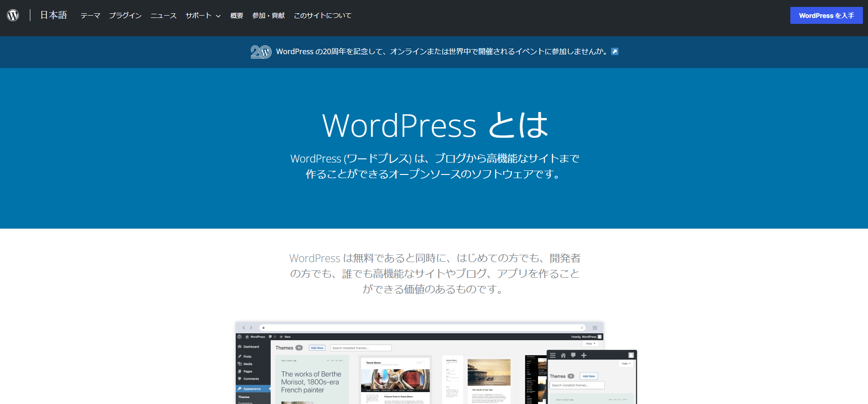
Task: Click the 20th anniversary logo in the banner
Action: pos(261,52)
